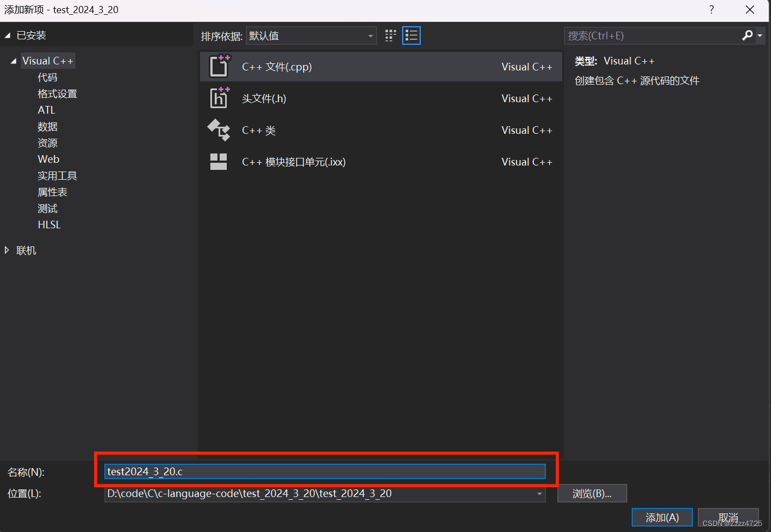This screenshot has width=771, height=532.
Task: Open the 位置 path dropdown arrow
Action: coord(539,494)
